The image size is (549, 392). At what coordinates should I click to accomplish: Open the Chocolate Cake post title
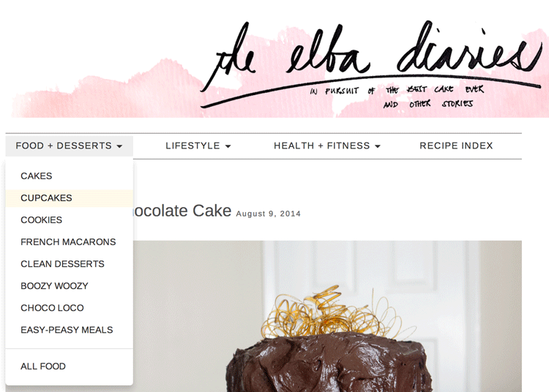click(182, 211)
